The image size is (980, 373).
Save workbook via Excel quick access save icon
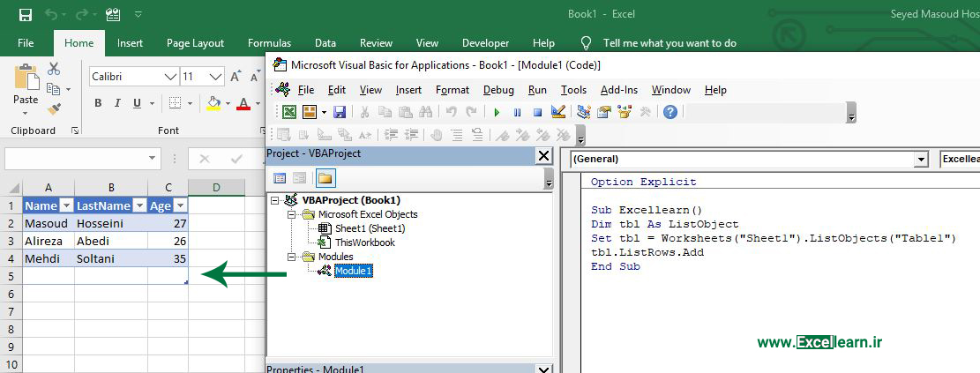click(26, 14)
